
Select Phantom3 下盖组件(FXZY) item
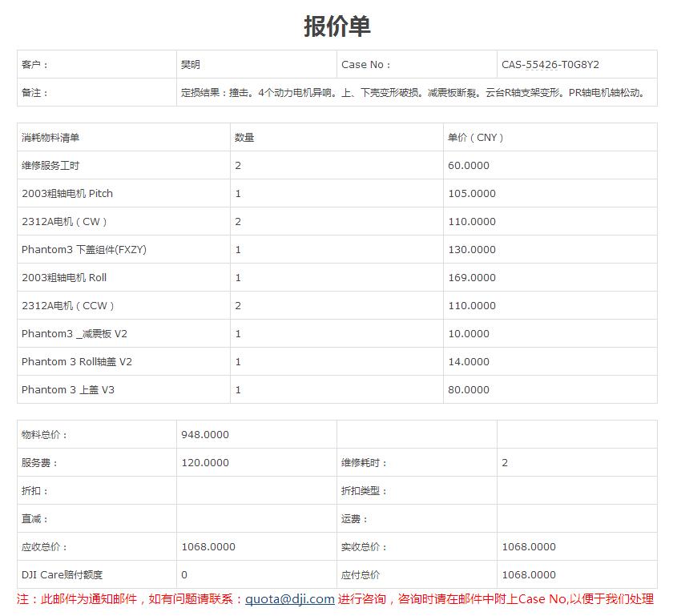tap(84, 249)
